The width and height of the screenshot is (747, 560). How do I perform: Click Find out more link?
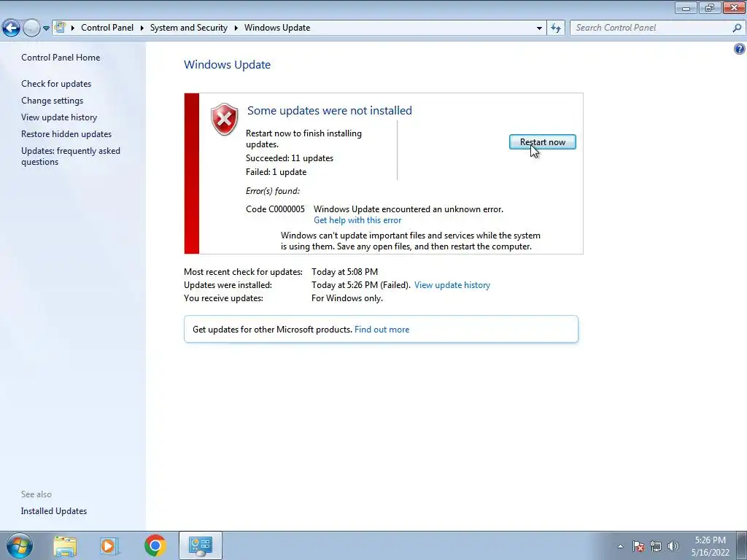[x=382, y=330]
